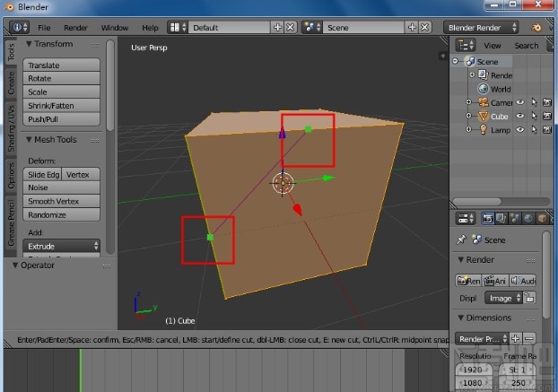
Task: Click the Smooth Vertex button
Action: (61, 201)
